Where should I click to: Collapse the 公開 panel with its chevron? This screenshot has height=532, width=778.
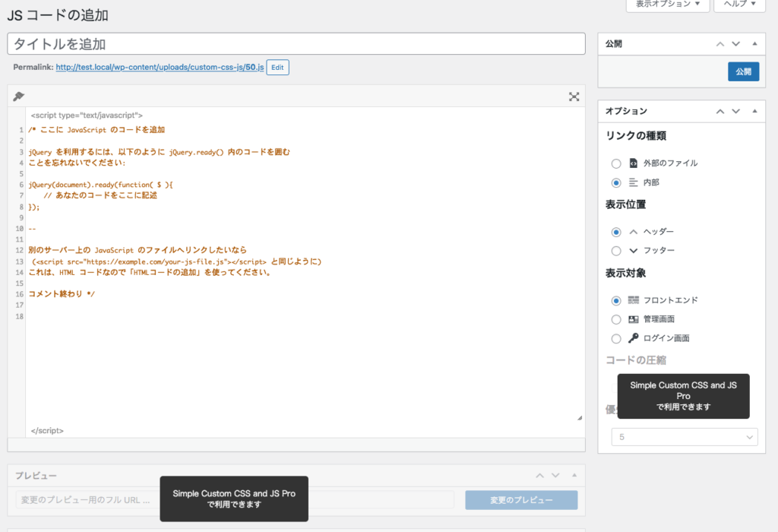point(754,43)
